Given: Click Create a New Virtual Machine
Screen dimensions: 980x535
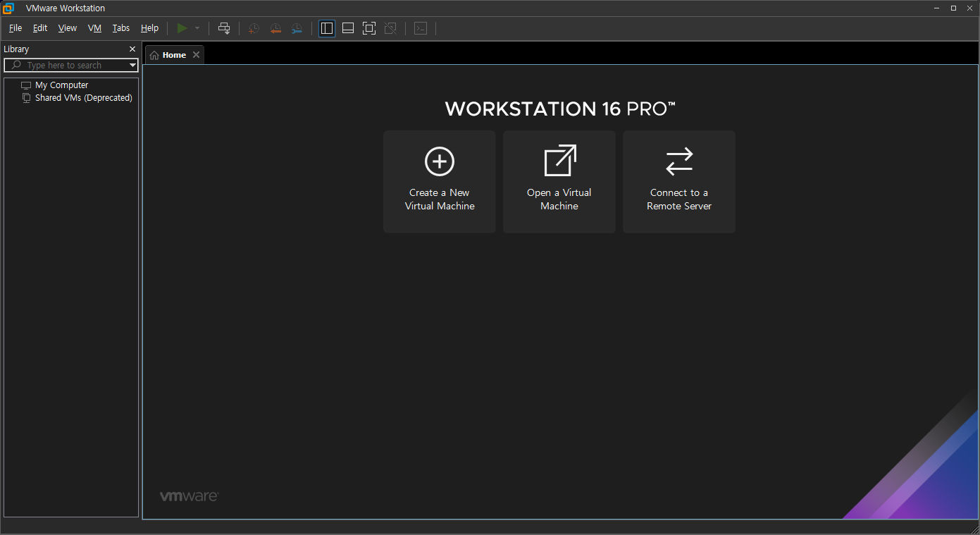Looking at the screenshot, I should 440,182.
